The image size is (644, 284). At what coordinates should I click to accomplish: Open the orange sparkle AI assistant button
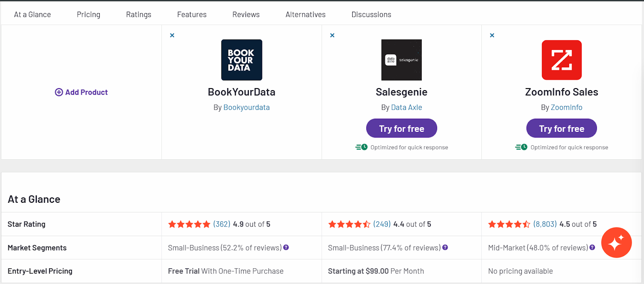(x=616, y=243)
